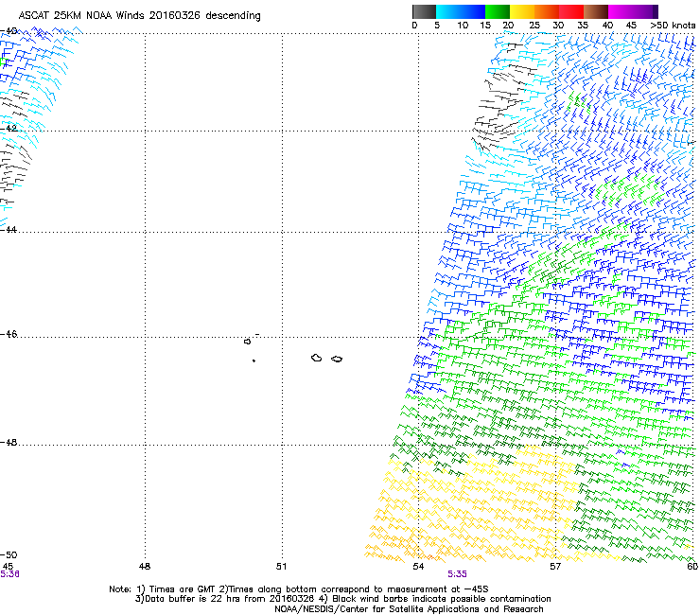
Task: Click the '30' label under the color scale
Action: pos(558,26)
